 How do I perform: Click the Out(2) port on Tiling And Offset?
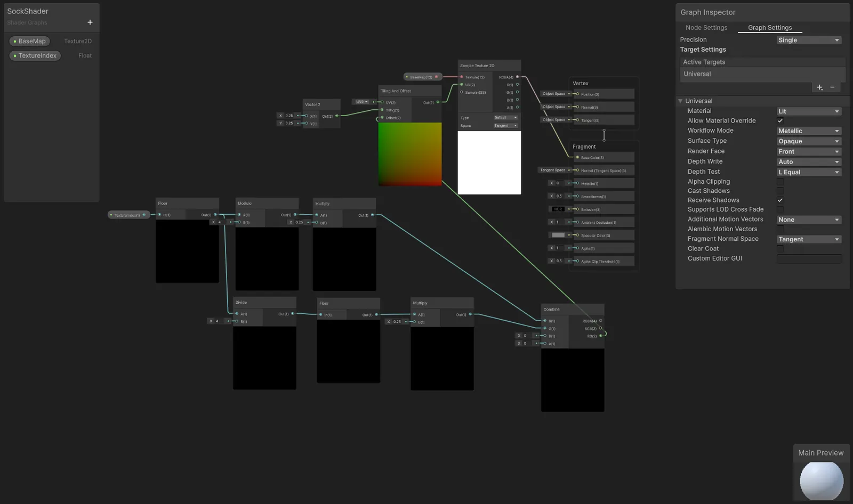click(438, 102)
